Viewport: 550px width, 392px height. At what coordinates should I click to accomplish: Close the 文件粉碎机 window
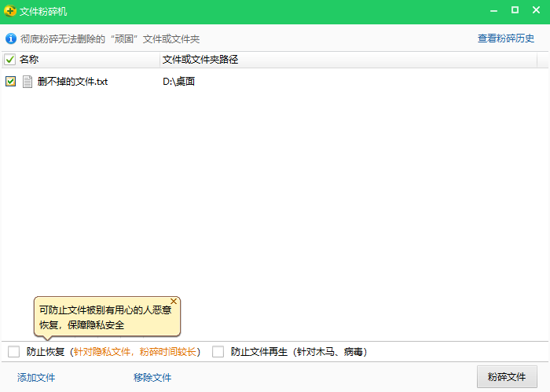537,10
